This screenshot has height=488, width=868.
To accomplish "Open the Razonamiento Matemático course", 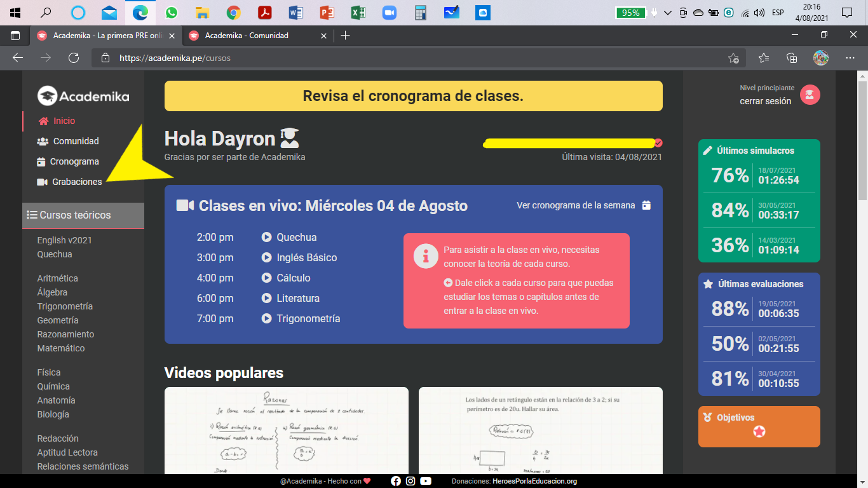I will [x=65, y=341].
